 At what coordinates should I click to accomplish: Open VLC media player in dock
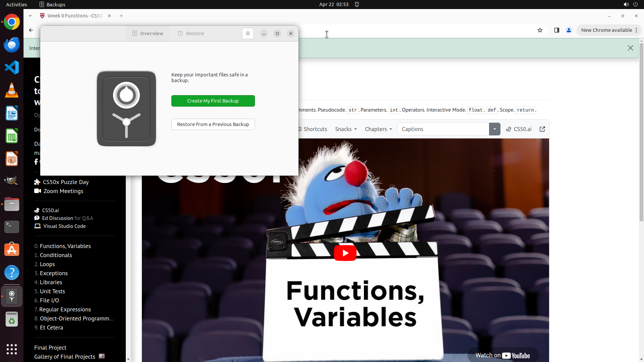[x=12, y=90]
